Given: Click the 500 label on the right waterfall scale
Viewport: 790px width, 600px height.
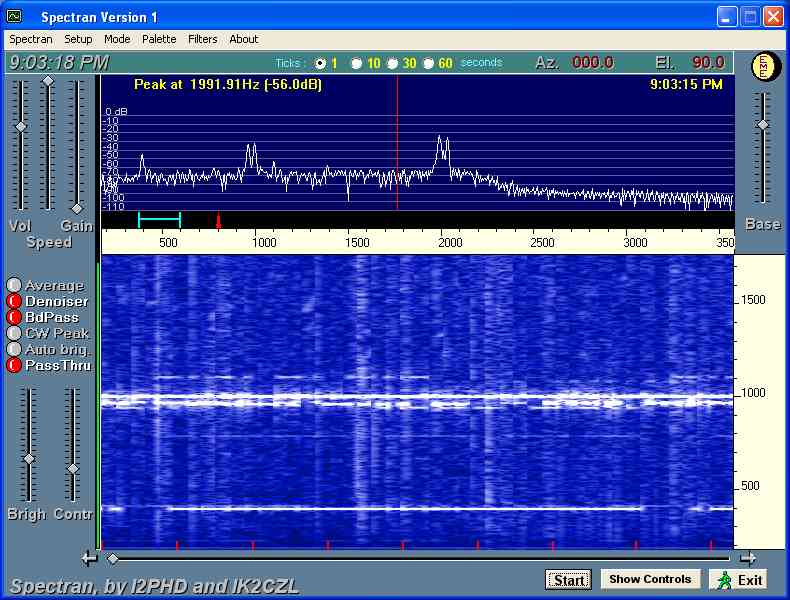Looking at the screenshot, I should [750, 486].
